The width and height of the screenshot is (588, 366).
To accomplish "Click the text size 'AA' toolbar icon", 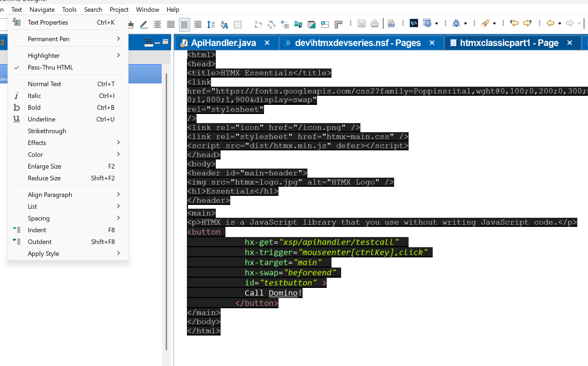I will [x=224, y=25].
